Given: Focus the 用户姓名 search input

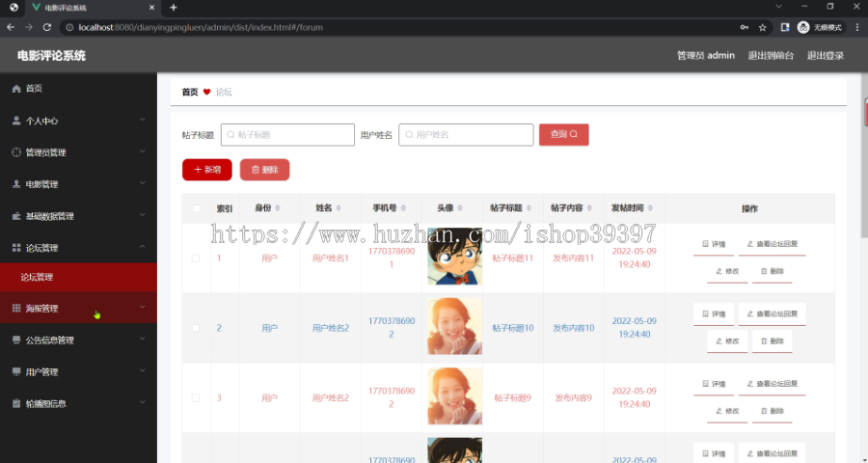Looking at the screenshot, I should point(466,135).
